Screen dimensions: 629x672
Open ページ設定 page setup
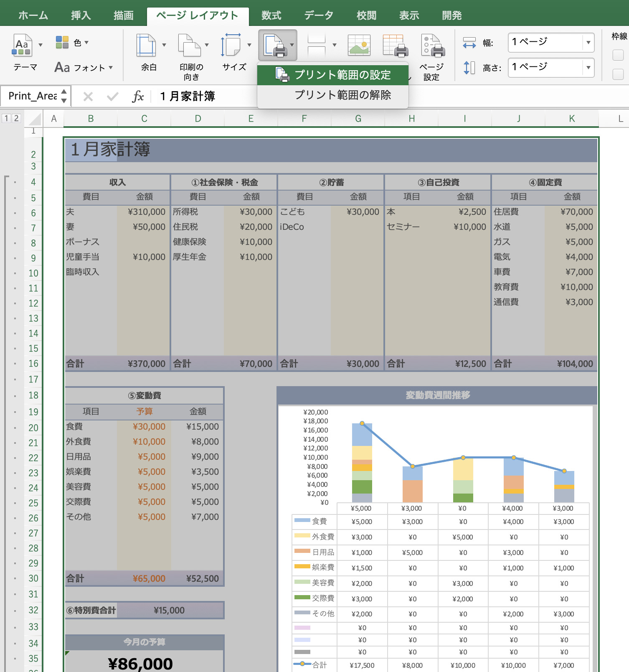pyautogui.click(x=432, y=46)
